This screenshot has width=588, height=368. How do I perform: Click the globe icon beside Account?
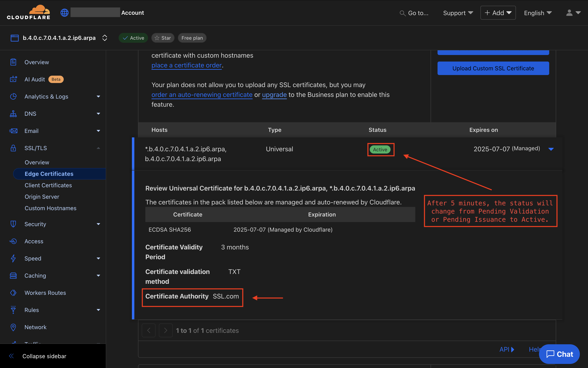(64, 13)
